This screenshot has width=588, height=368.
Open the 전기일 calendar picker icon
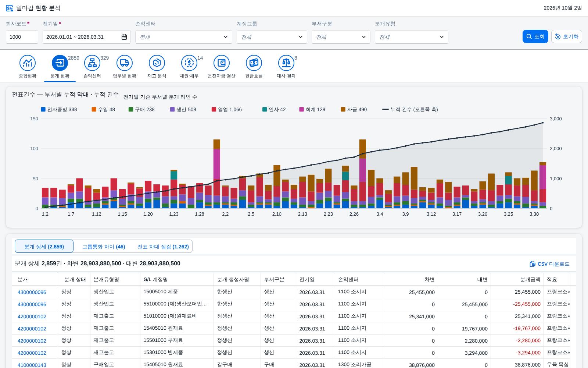tap(124, 37)
